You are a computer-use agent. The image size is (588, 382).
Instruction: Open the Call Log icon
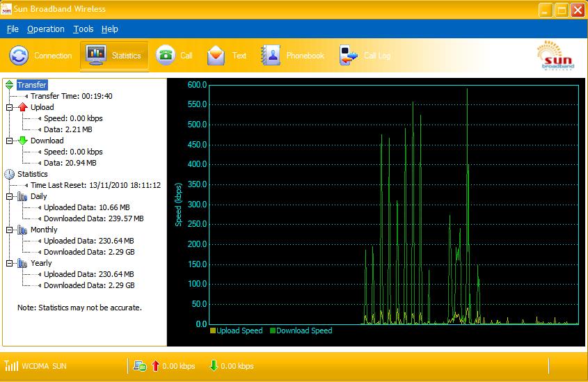click(349, 55)
